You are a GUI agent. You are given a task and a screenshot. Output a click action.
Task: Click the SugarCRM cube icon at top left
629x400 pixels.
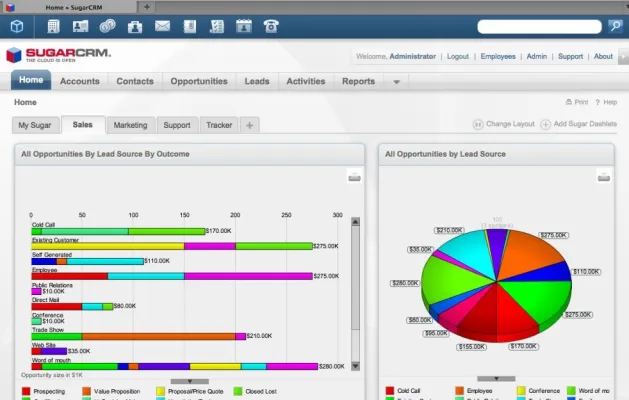click(19, 26)
